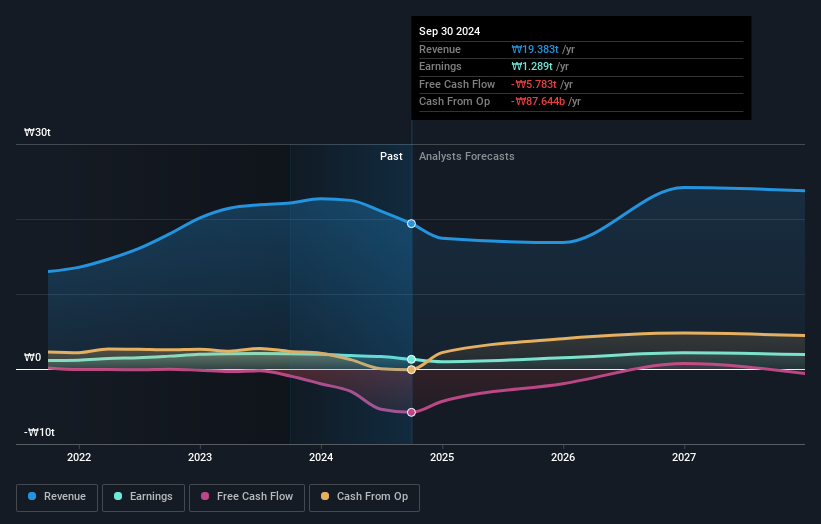Click the orange Cash From Op data point marker
This screenshot has height=524, width=821.
pos(412,370)
